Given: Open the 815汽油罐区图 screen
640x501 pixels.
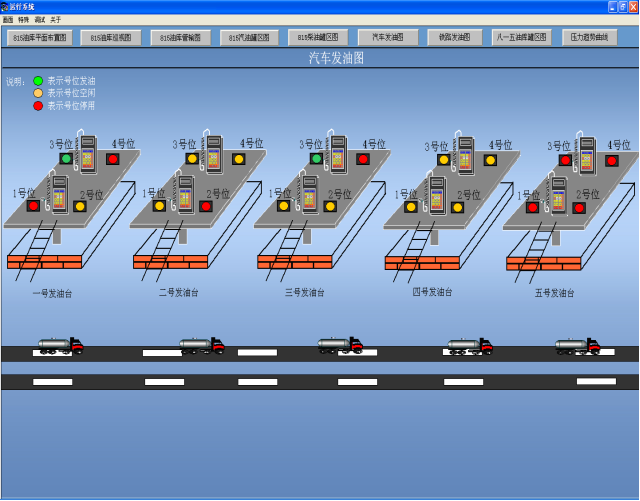Looking at the screenshot, I should (x=249, y=38).
